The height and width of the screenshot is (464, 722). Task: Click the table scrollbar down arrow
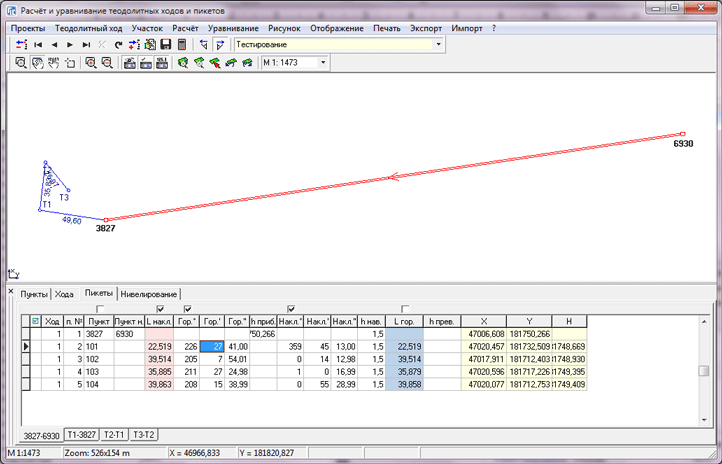tap(704, 420)
